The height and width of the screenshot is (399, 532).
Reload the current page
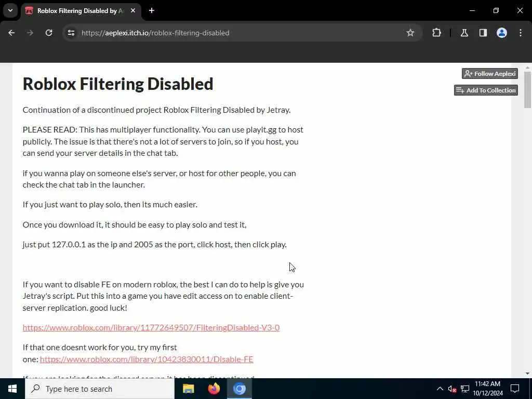[x=49, y=33]
